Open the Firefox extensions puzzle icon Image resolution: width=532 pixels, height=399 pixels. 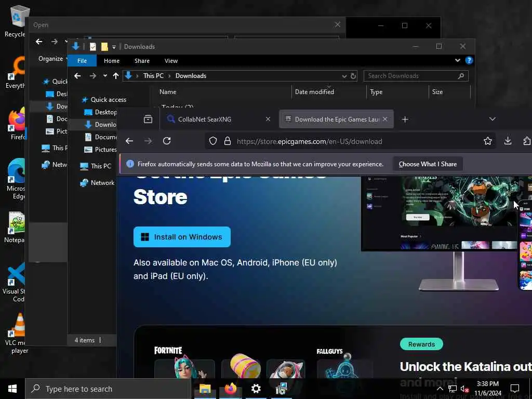527,141
